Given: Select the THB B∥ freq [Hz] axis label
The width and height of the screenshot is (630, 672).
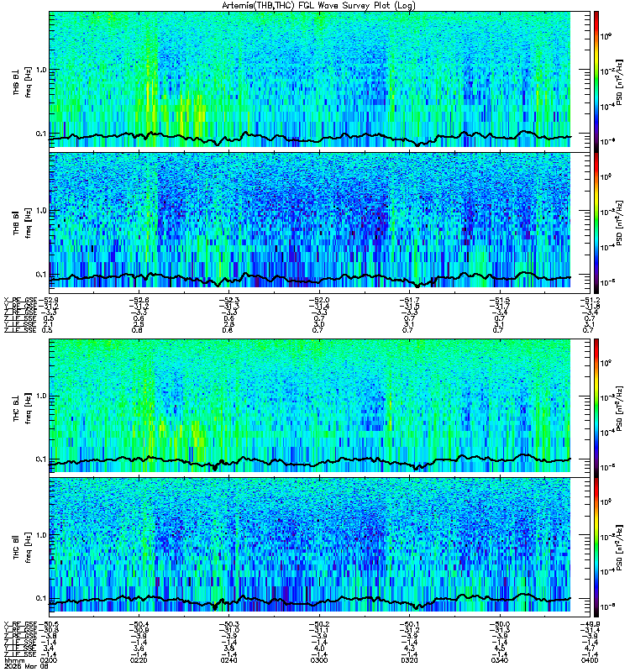Looking at the screenshot, I should tap(23, 223).
